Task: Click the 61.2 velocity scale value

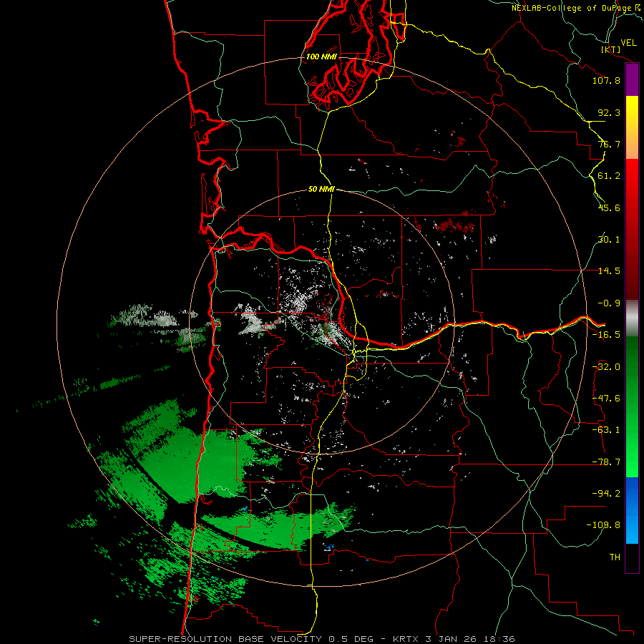Action: coord(609,176)
